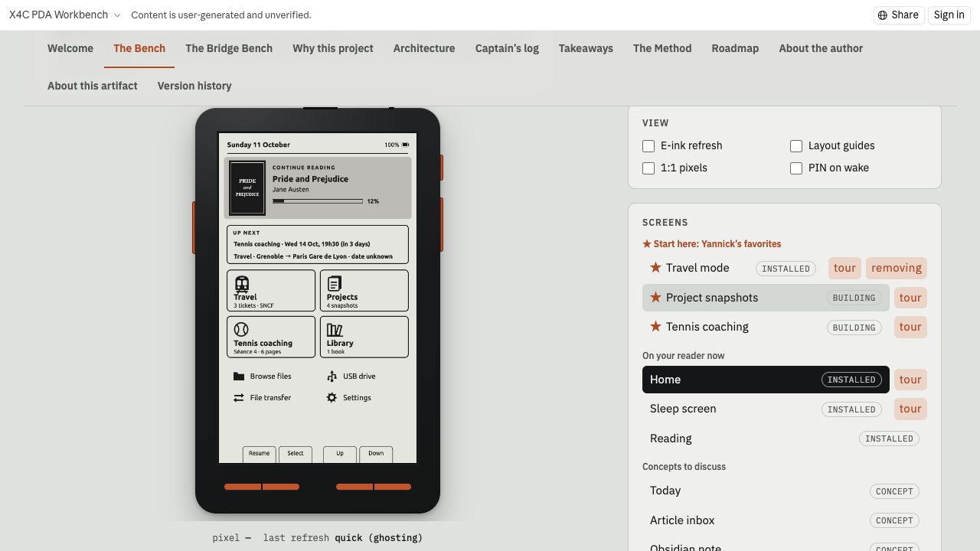This screenshot has height=551, width=980.
Task: Click the Browse files folder icon
Action: 239,377
